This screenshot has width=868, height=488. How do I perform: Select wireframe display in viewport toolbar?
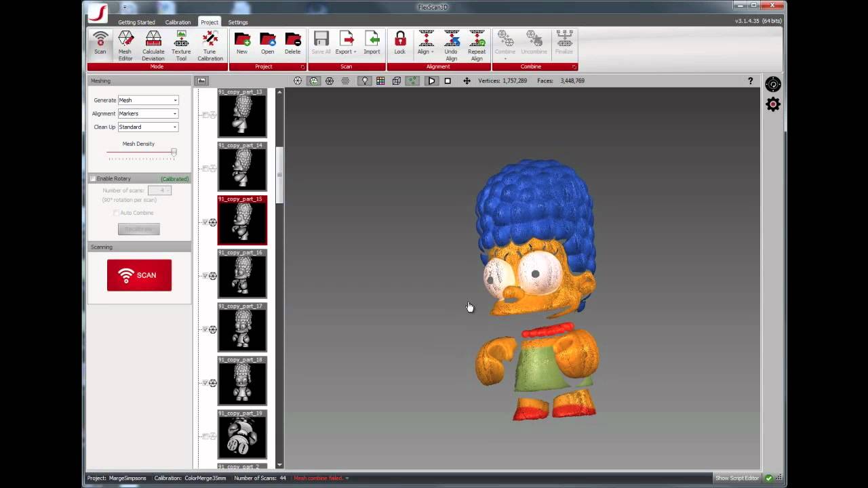(330, 81)
